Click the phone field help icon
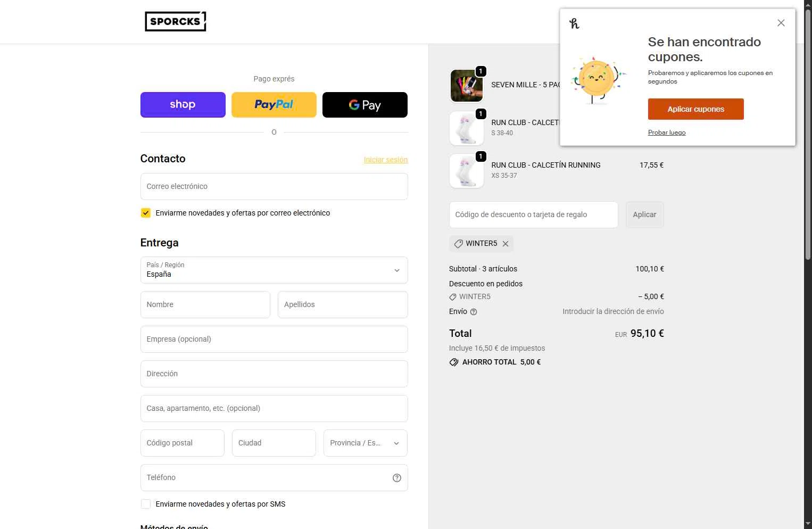Screen dimensions: 812x529 396,478
